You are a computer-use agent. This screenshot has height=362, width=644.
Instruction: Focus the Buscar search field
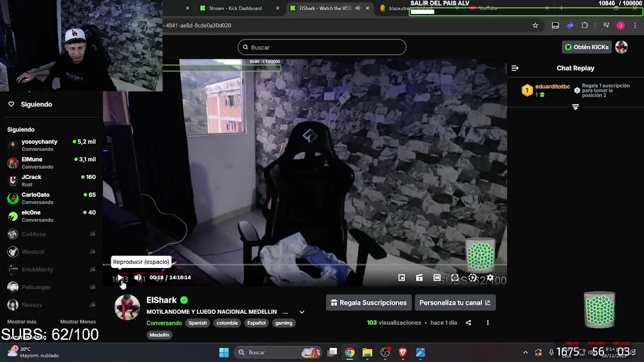pyautogui.click(x=322, y=47)
